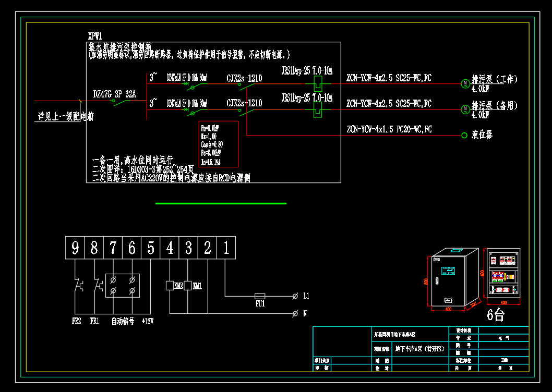Select the 排污泵（工作） label
The width and height of the screenshot is (552, 392).
pyautogui.click(x=495, y=79)
